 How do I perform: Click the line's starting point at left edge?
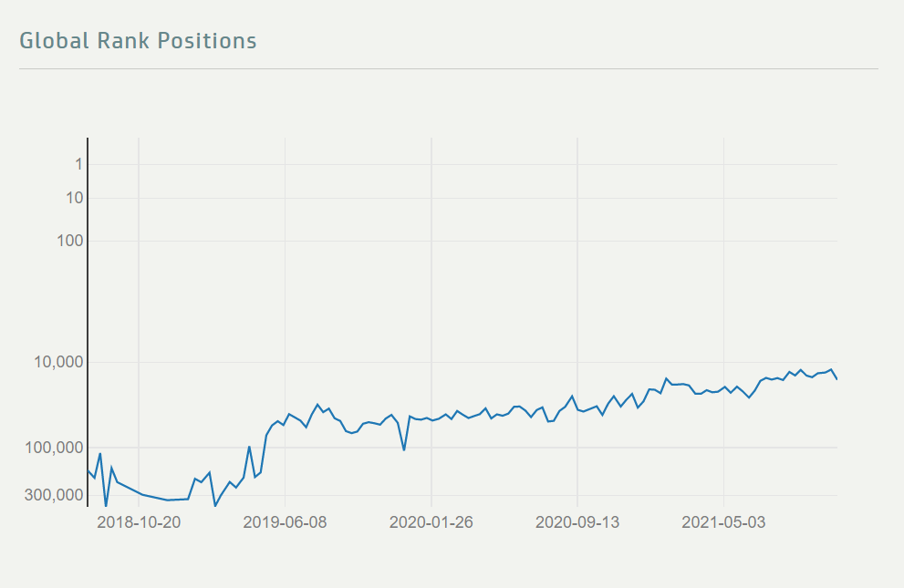pyautogui.click(x=88, y=470)
